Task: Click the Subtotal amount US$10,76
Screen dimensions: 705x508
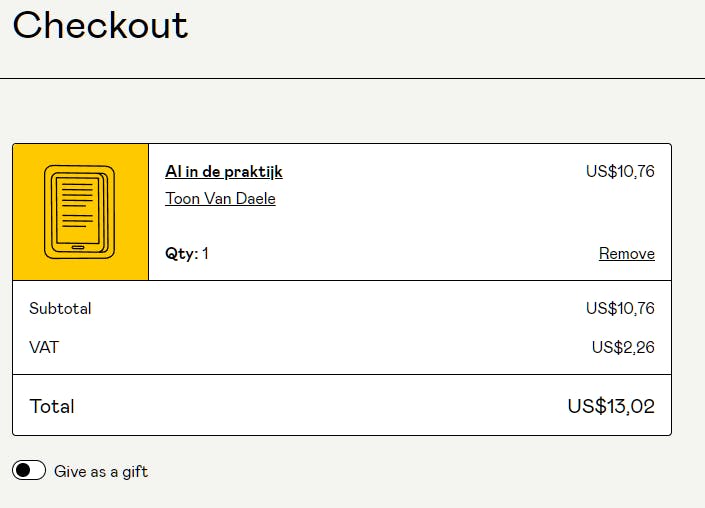Action: click(620, 308)
